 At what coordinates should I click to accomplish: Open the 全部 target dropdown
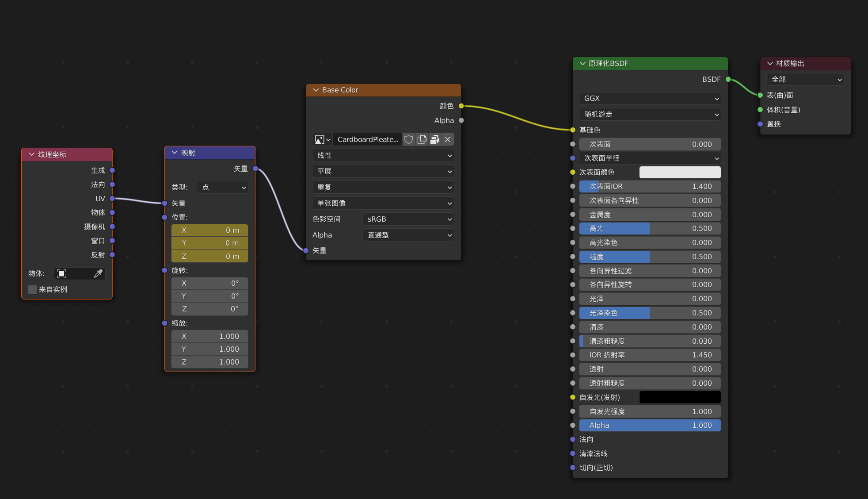(805, 80)
